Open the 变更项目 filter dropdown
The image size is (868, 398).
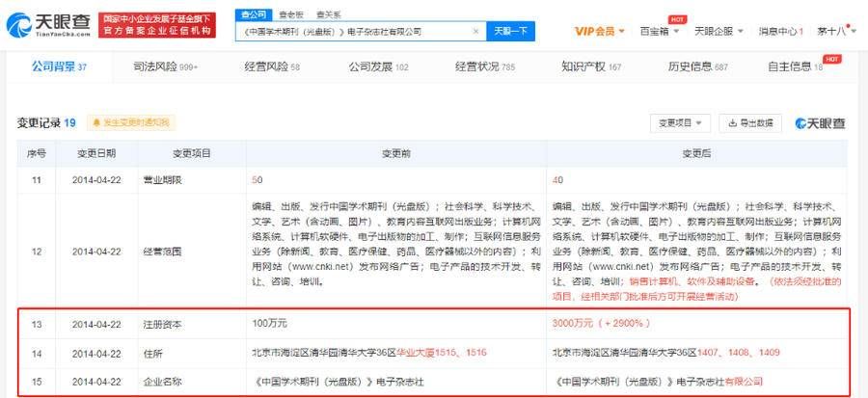point(680,123)
